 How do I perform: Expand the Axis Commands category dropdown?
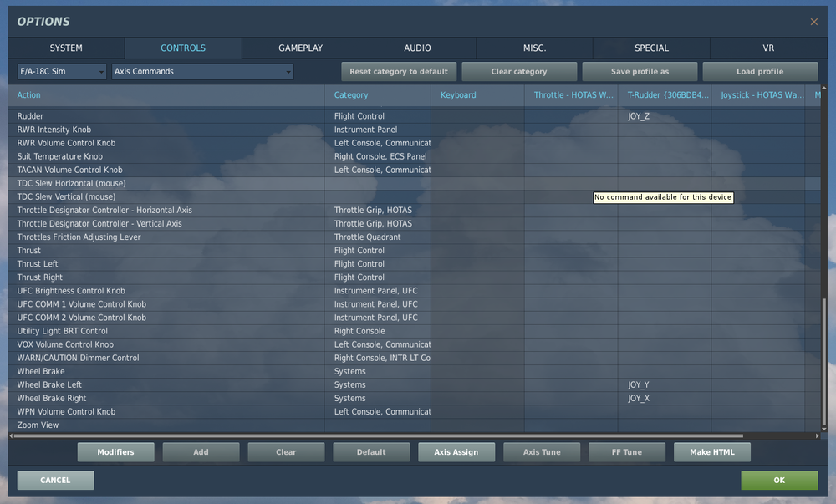(202, 71)
